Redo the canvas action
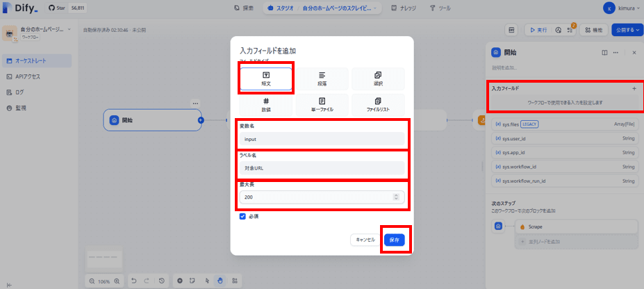 tap(147, 281)
